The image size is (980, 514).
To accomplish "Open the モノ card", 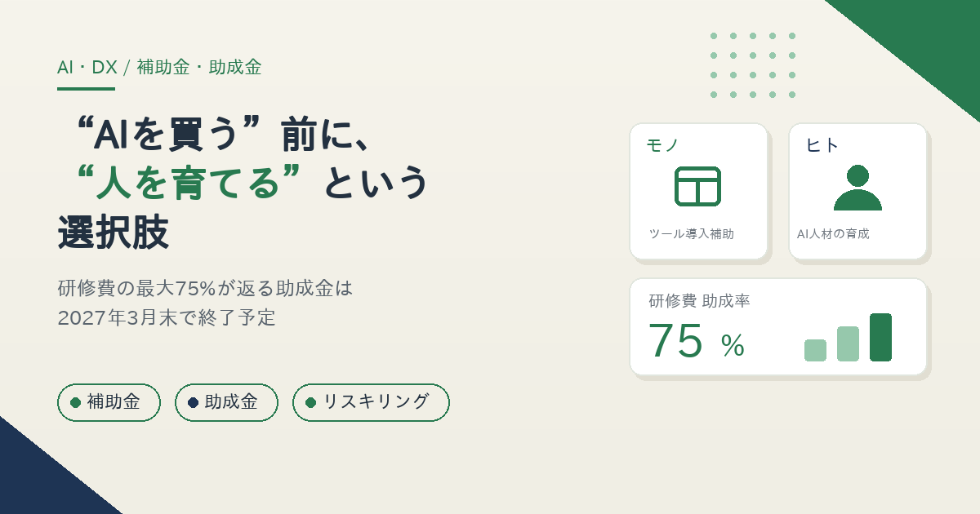I will click(698, 191).
